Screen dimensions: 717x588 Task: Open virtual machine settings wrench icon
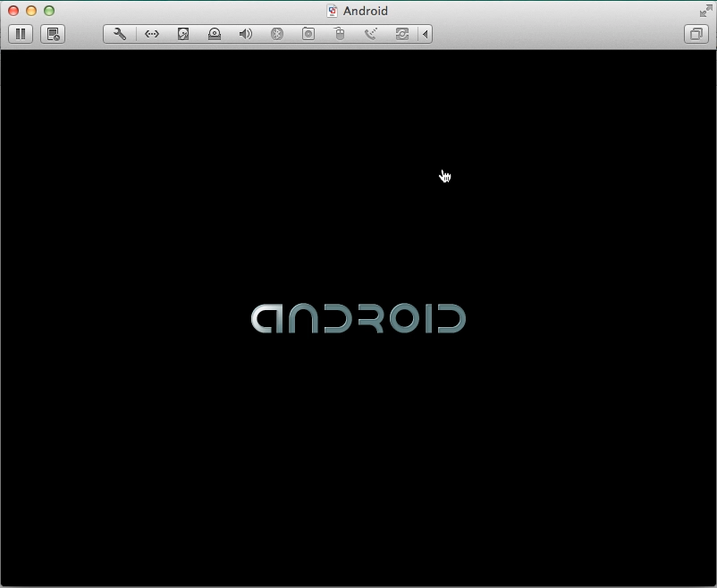[x=120, y=34]
